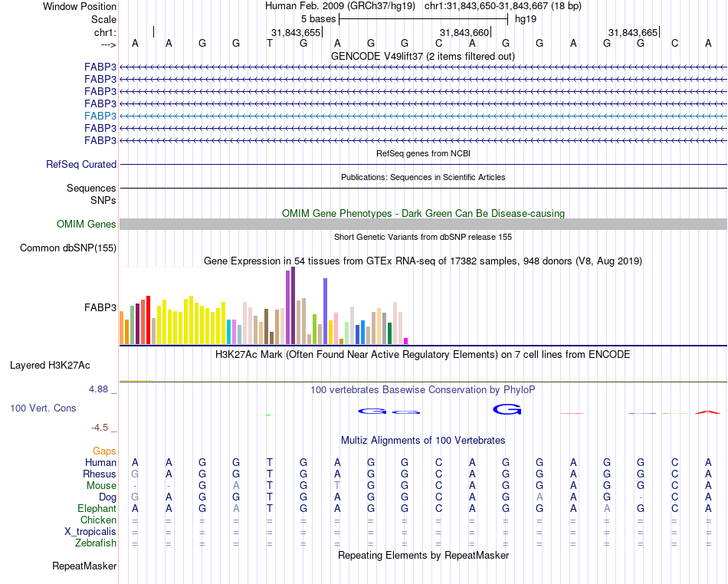Viewport: 728px width, 584px height.
Task: Click the 5 bases scale bar label
Action: pos(318,19)
